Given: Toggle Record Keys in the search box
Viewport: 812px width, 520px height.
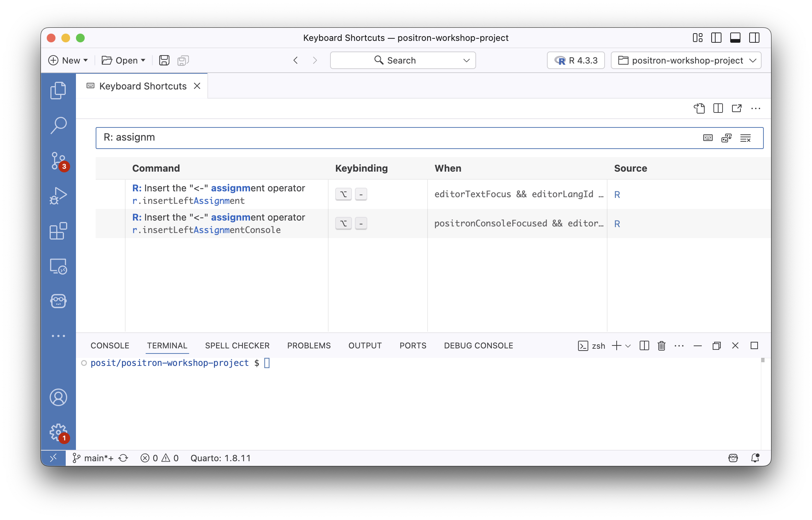Looking at the screenshot, I should [x=708, y=138].
